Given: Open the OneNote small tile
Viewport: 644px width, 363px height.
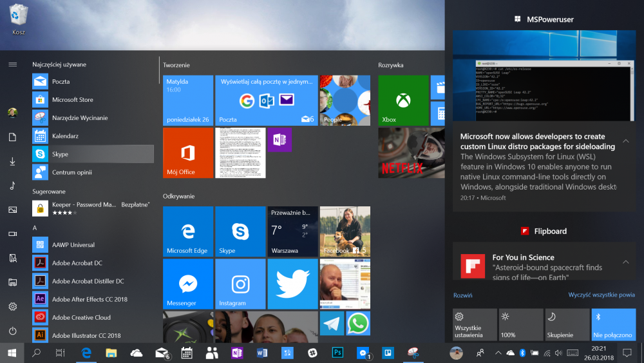Looking at the screenshot, I should (x=279, y=140).
